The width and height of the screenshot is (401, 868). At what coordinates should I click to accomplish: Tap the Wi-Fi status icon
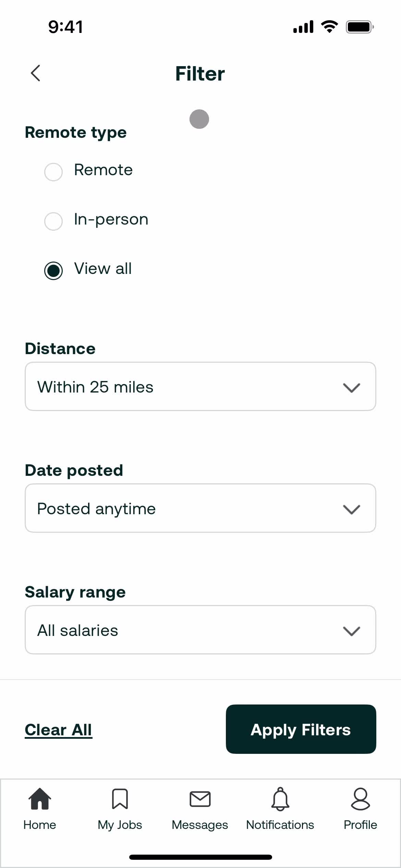tap(329, 27)
